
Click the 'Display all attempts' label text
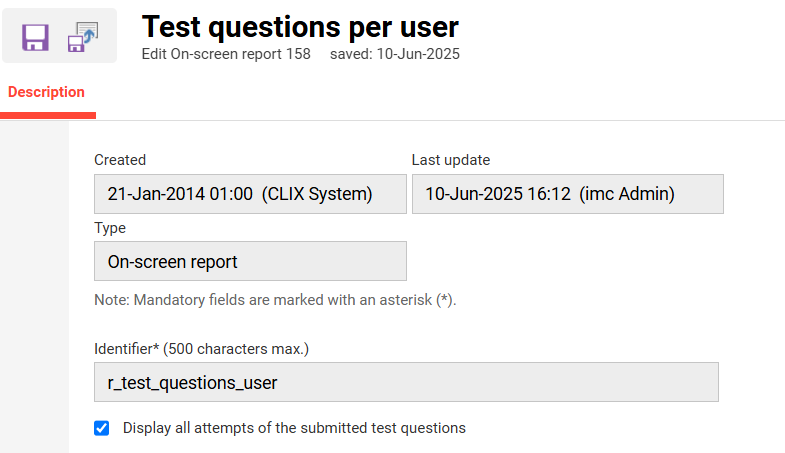(x=294, y=428)
